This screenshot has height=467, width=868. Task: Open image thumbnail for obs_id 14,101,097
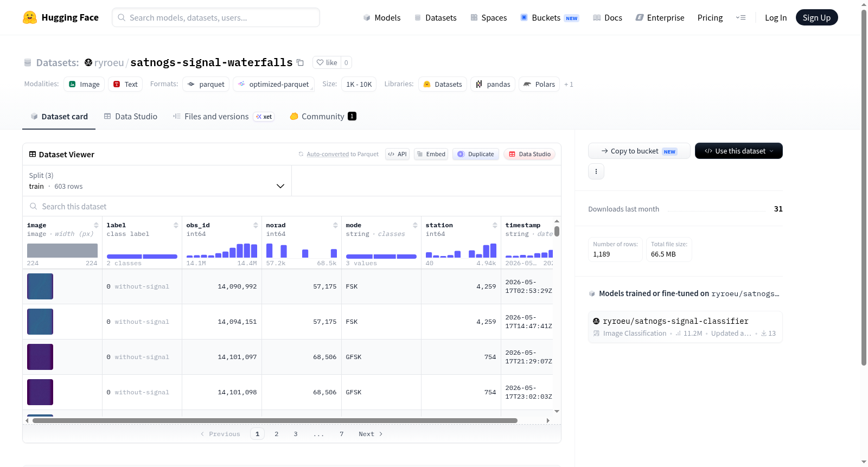coord(40,357)
